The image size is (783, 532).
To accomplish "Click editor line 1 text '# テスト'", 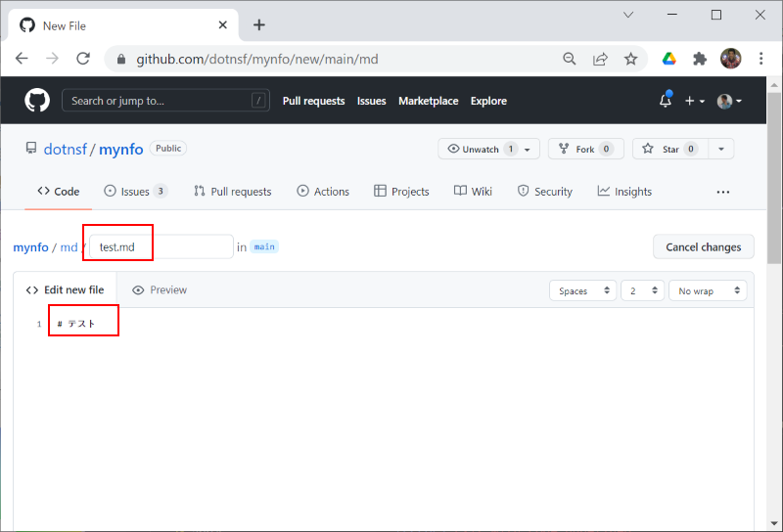I will pyautogui.click(x=76, y=324).
